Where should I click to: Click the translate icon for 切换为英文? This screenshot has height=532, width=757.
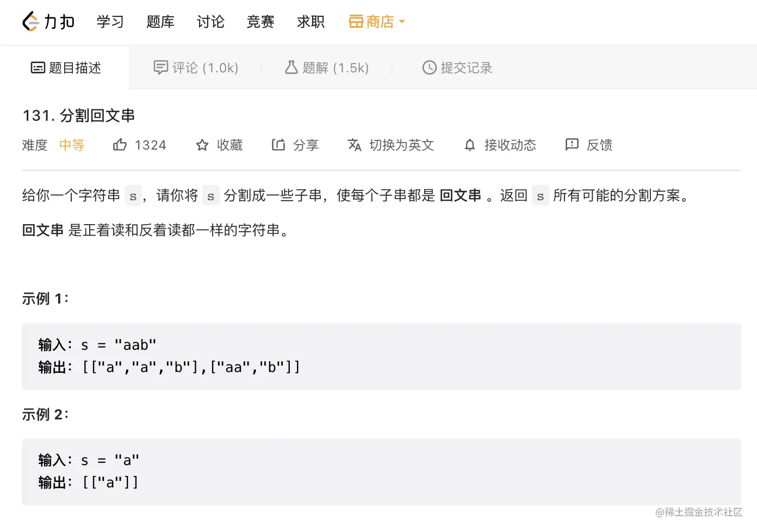coord(355,145)
